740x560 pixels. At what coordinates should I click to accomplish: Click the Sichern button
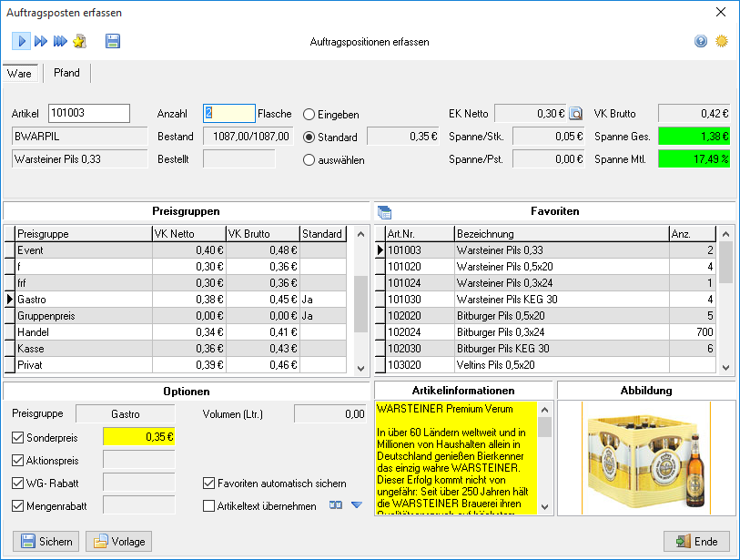(x=46, y=541)
